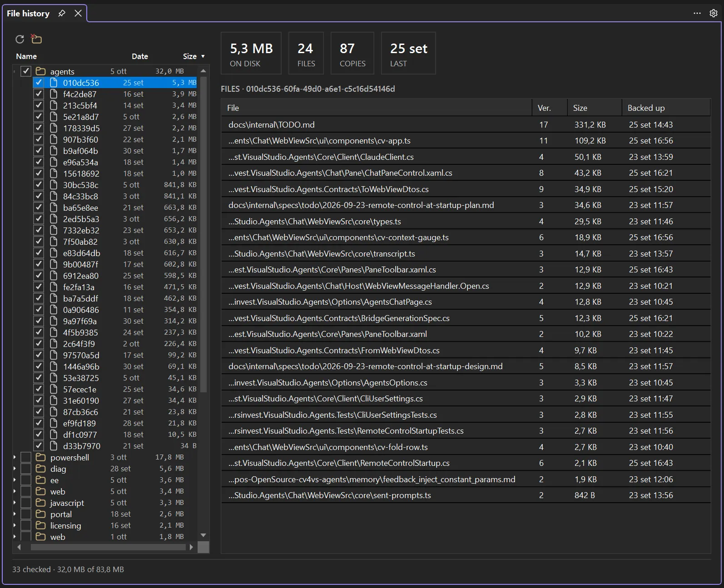724x588 pixels.
Task: Expand the javascript folder
Action: point(15,503)
